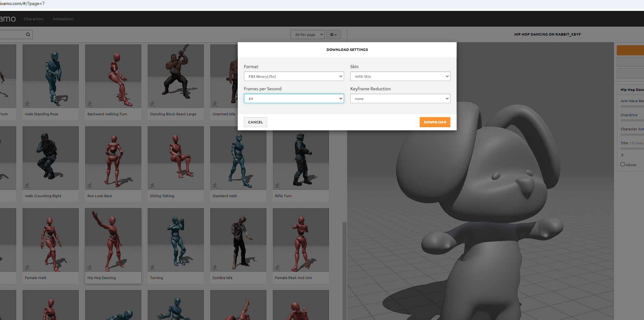Click the "Zombie Idle" label
The height and width of the screenshot is (320, 644).
(x=222, y=278)
